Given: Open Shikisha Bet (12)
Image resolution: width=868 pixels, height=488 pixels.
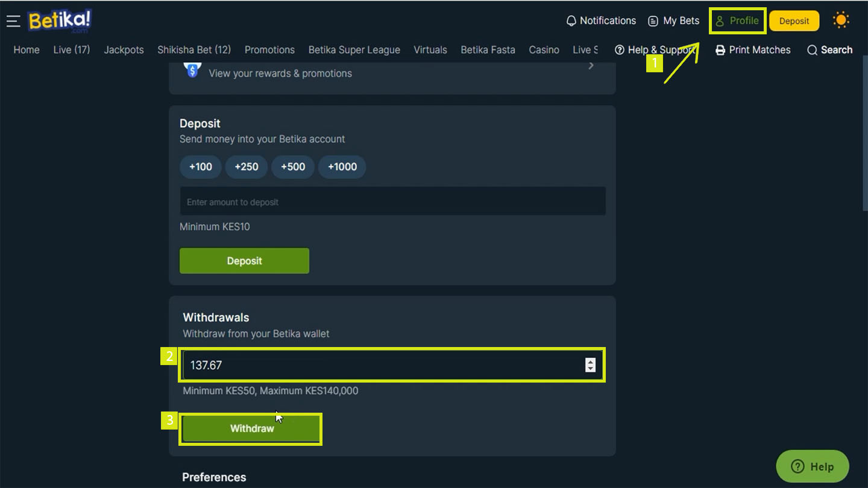Looking at the screenshot, I should [x=194, y=50].
